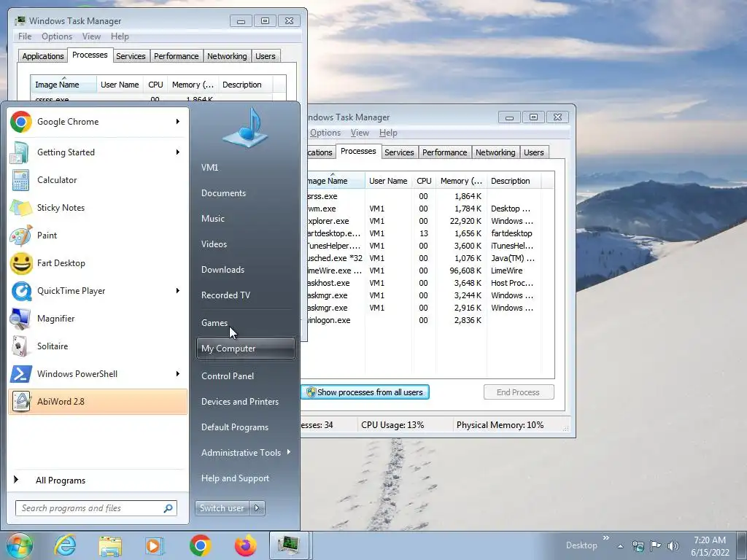Switch to Performance tab in front Task Manager
The height and width of the screenshot is (560, 747).
[x=444, y=152]
